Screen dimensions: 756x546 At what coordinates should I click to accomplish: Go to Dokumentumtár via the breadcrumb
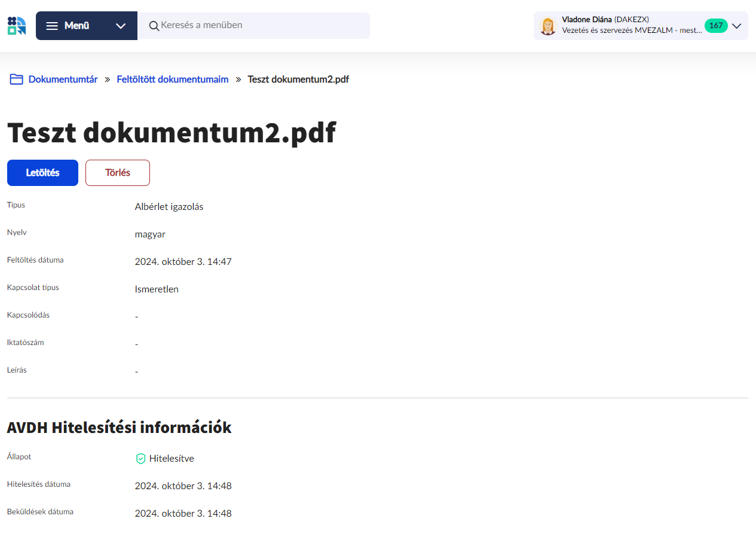click(x=63, y=80)
